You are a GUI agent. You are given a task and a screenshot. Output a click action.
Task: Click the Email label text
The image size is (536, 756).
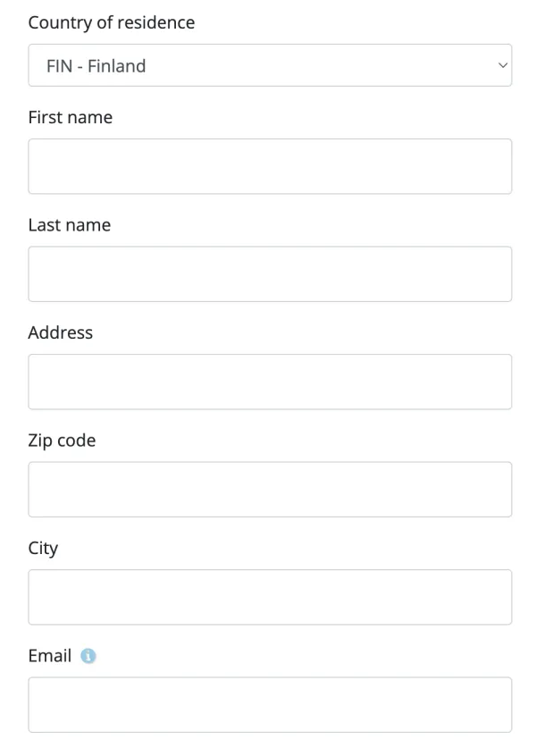click(x=47, y=655)
